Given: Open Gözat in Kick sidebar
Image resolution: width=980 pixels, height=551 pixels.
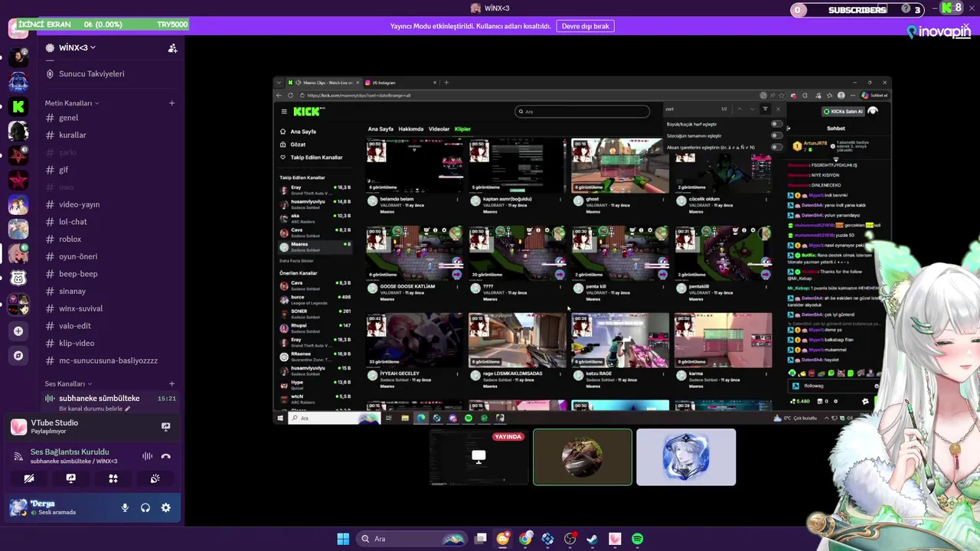Looking at the screenshot, I should (297, 145).
